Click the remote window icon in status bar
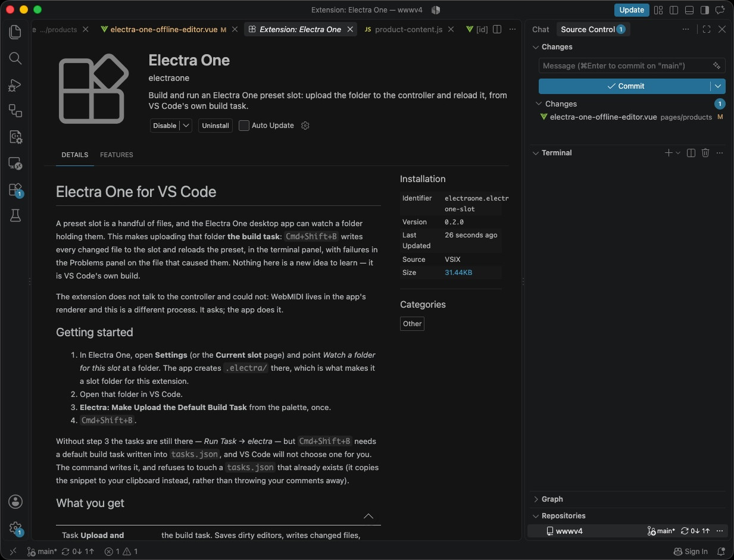This screenshot has width=734, height=560. pyautogui.click(x=13, y=552)
